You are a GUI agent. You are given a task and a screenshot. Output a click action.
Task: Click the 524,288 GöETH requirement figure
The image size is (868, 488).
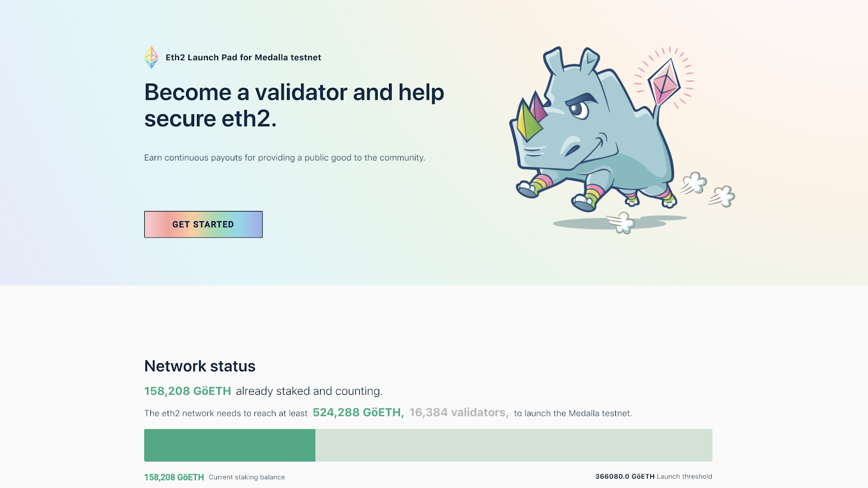point(358,413)
